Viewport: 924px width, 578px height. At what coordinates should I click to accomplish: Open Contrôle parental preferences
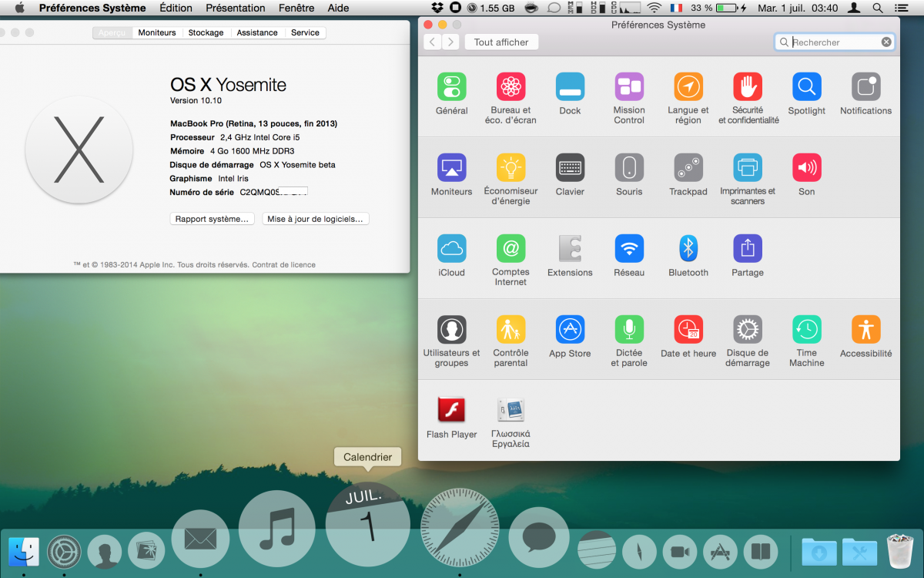click(x=511, y=329)
